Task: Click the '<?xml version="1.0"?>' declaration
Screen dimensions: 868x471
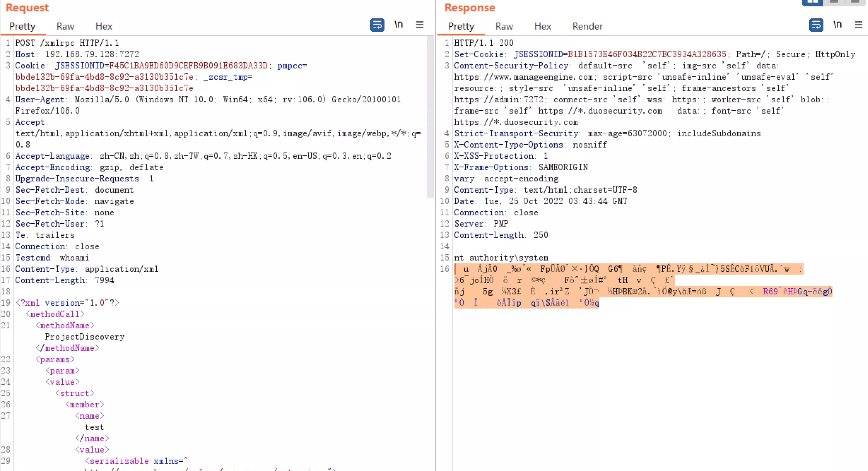Action: coord(67,303)
